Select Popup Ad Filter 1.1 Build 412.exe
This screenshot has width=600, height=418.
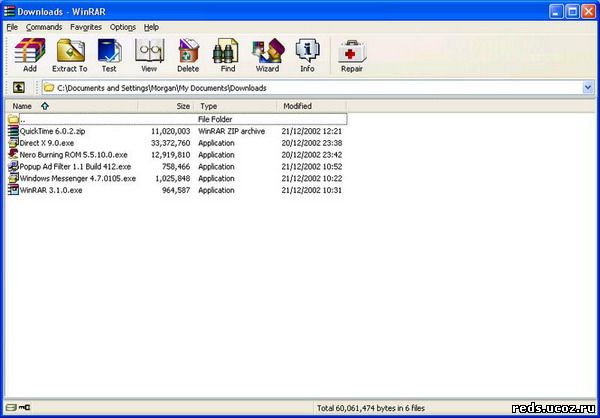pyautogui.click(x=75, y=167)
